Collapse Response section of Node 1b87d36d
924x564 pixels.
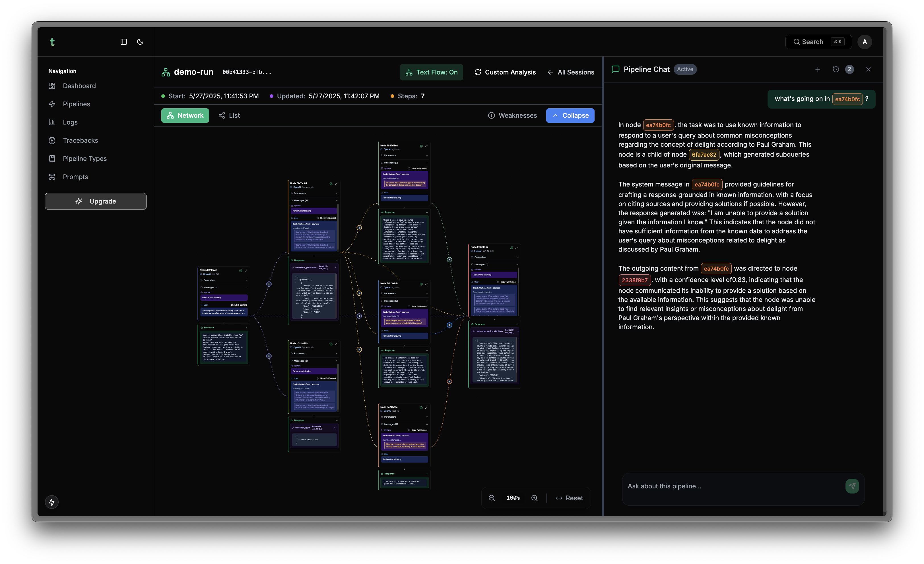click(426, 212)
